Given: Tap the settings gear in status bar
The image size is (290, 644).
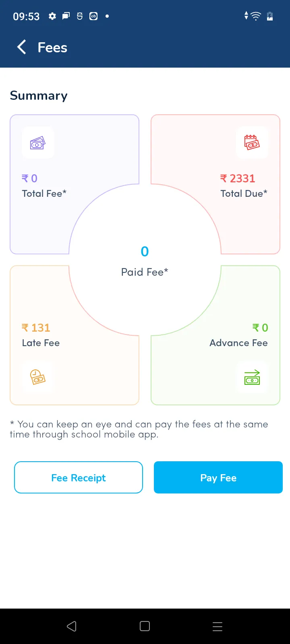Looking at the screenshot, I should pyautogui.click(x=52, y=16).
